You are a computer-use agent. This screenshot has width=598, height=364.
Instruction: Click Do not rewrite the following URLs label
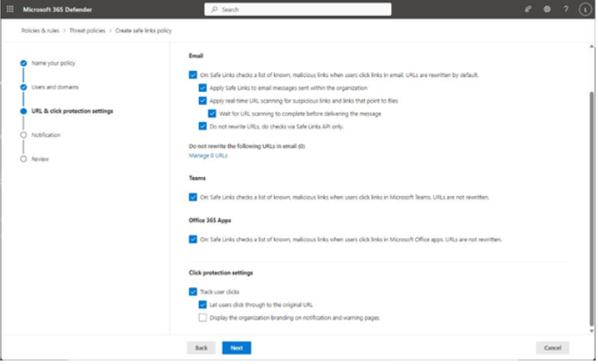pos(246,146)
